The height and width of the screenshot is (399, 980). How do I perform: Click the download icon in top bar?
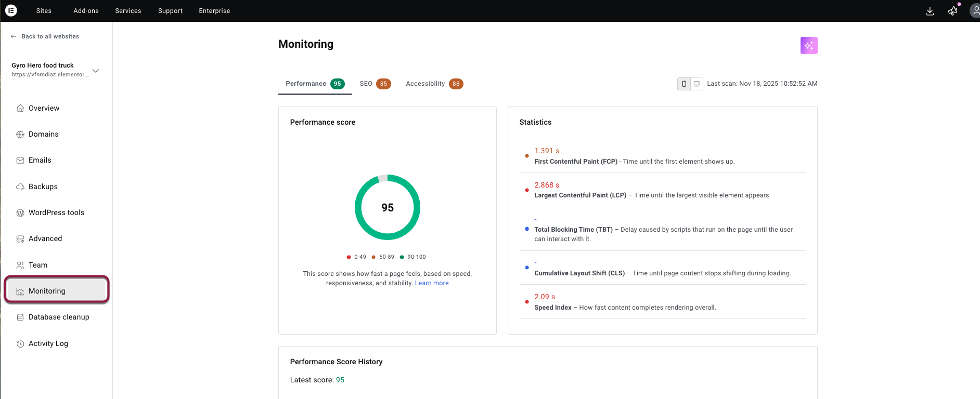coord(930,11)
